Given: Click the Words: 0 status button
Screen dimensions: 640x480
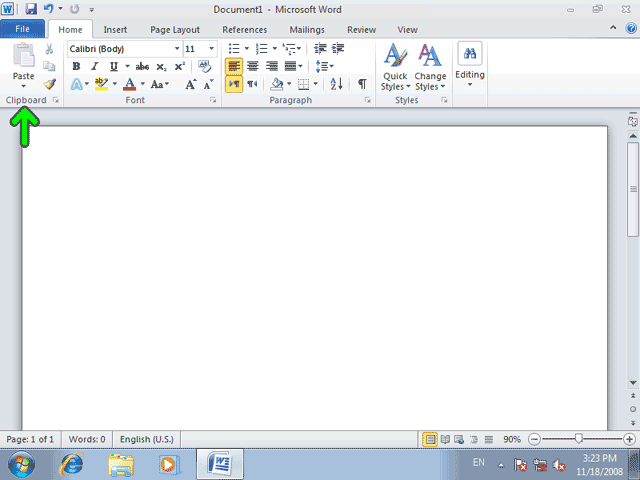Looking at the screenshot, I should pos(87,439).
